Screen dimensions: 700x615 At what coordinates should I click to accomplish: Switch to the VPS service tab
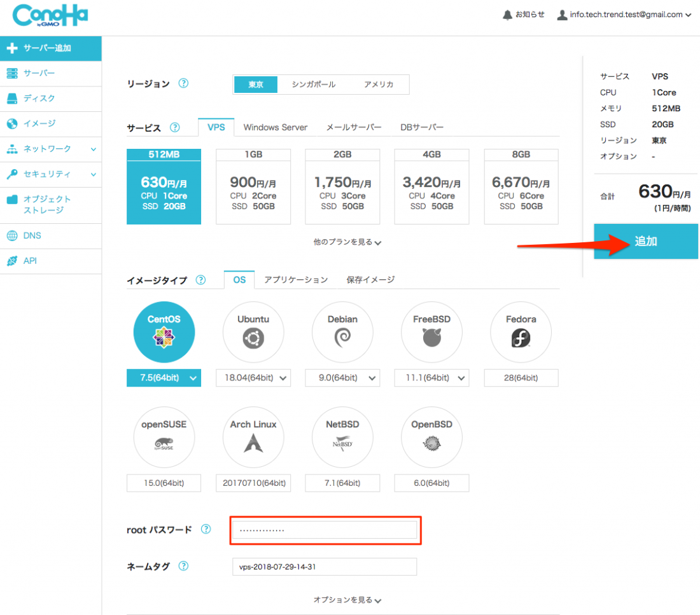click(216, 127)
